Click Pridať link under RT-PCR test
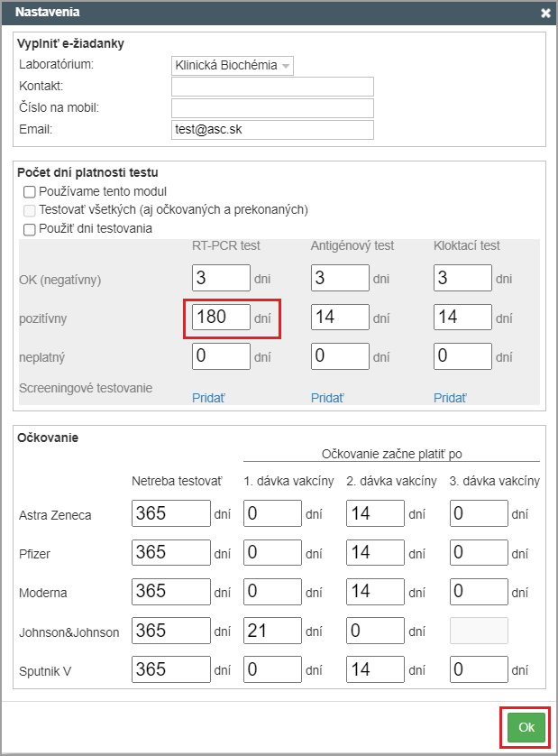This screenshot has width=558, height=756. point(208,398)
